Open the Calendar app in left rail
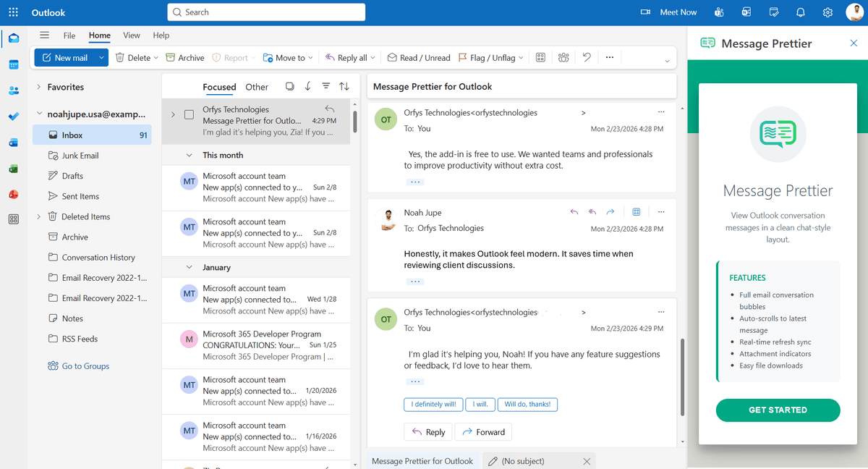868x469 pixels. coord(14,64)
